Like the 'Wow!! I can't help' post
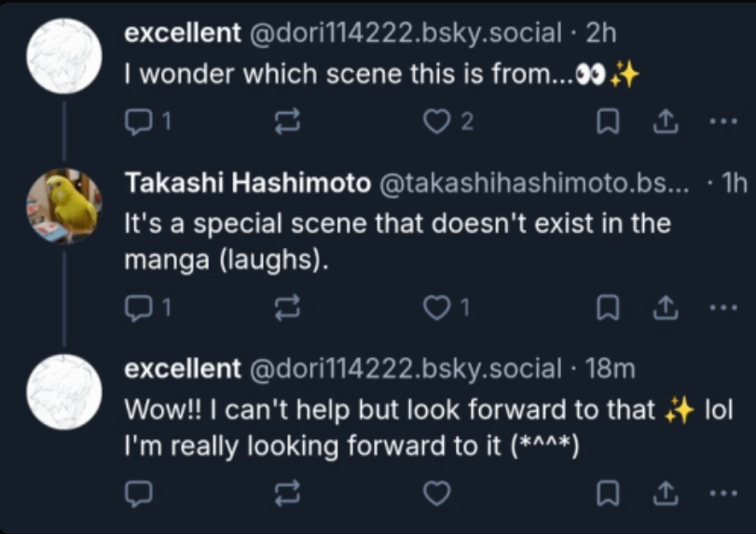Image resolution: width=756 pixels, height=534 pixels. (437, 494)
